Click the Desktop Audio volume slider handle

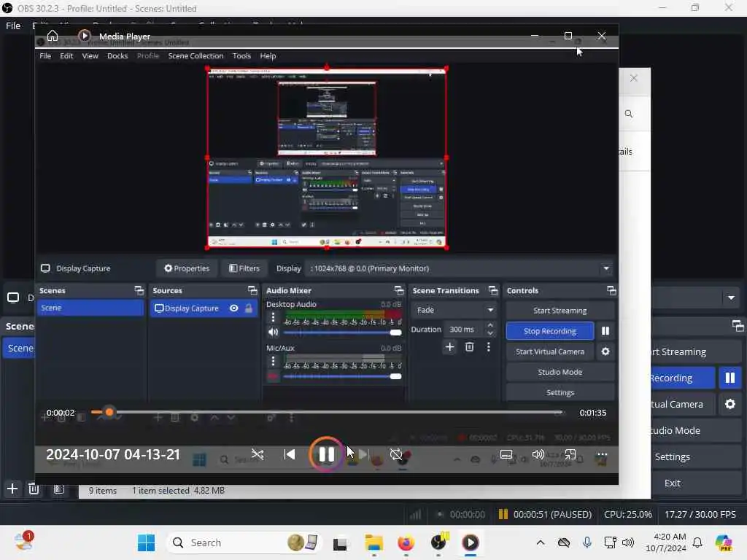[x=395, y=332]
